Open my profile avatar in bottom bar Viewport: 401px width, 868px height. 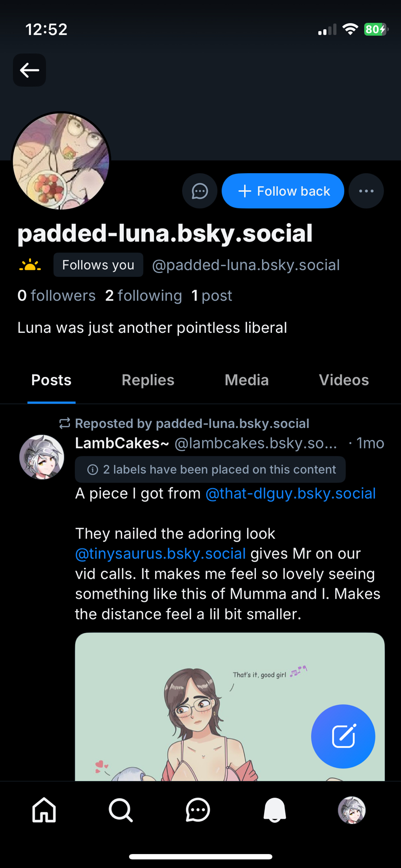[351, 810]
